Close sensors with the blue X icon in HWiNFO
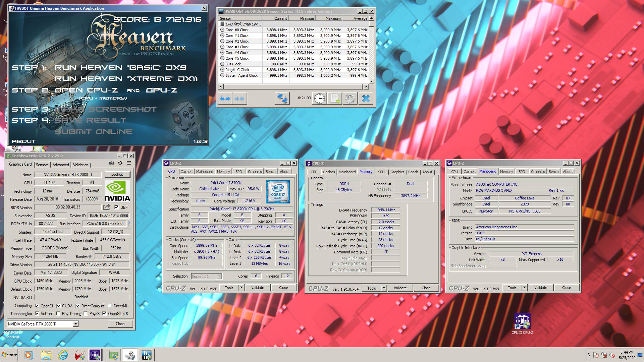Image resolution: width=644 pixels, height=362 pixels. 366,99
